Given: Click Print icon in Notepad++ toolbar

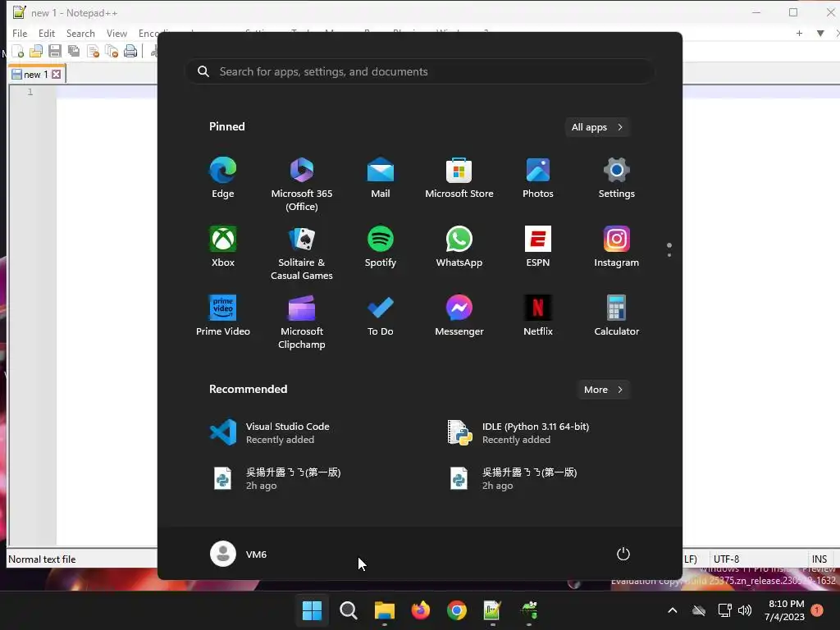Looking at the screenshot, I should pos(130,52).
